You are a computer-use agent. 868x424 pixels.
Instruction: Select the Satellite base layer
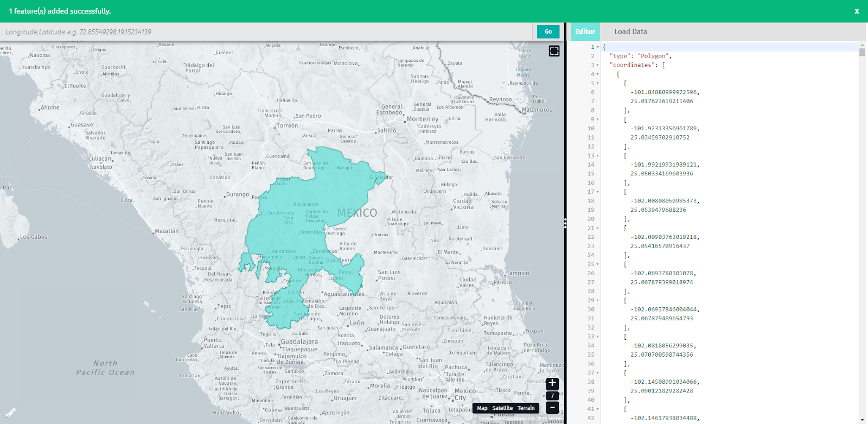[x=502, y=408]
